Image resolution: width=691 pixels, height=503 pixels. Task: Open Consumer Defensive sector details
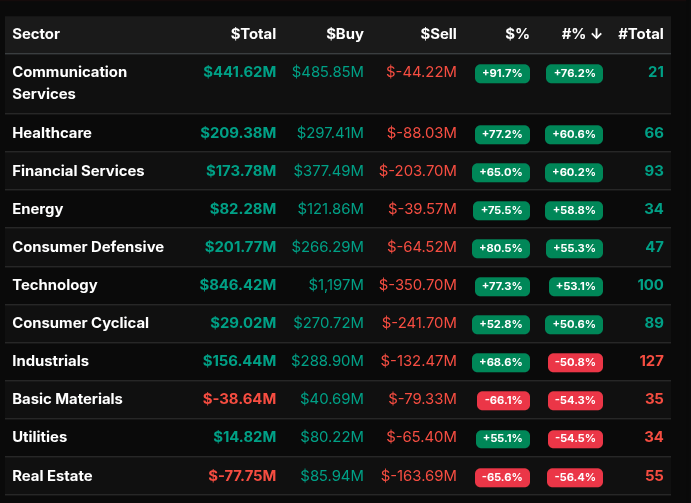(88, 247)
